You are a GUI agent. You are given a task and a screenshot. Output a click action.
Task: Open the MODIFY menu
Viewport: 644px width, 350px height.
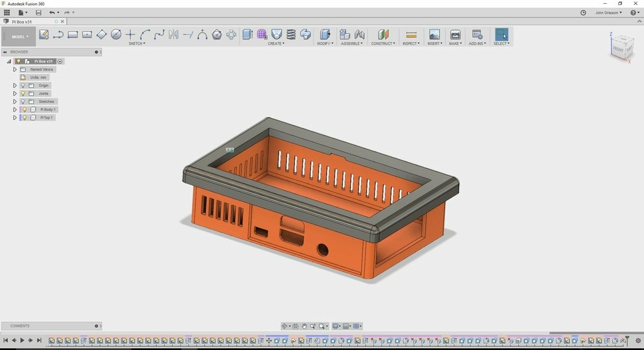pos(325,43)
